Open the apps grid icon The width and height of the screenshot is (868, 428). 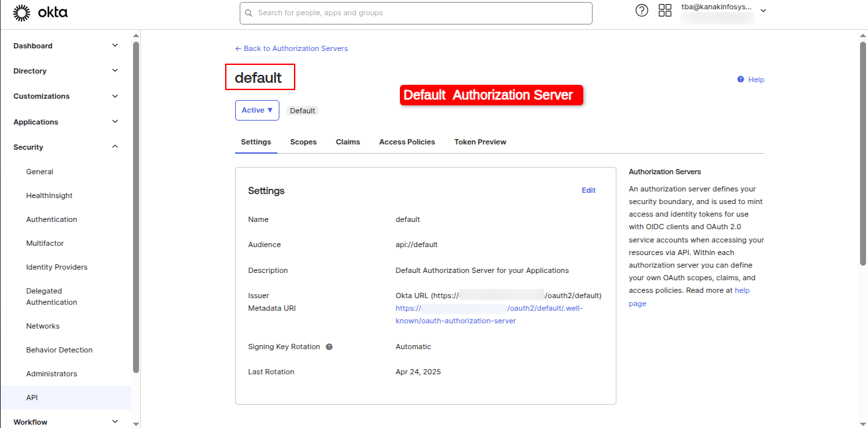click(x=665, y=11)
